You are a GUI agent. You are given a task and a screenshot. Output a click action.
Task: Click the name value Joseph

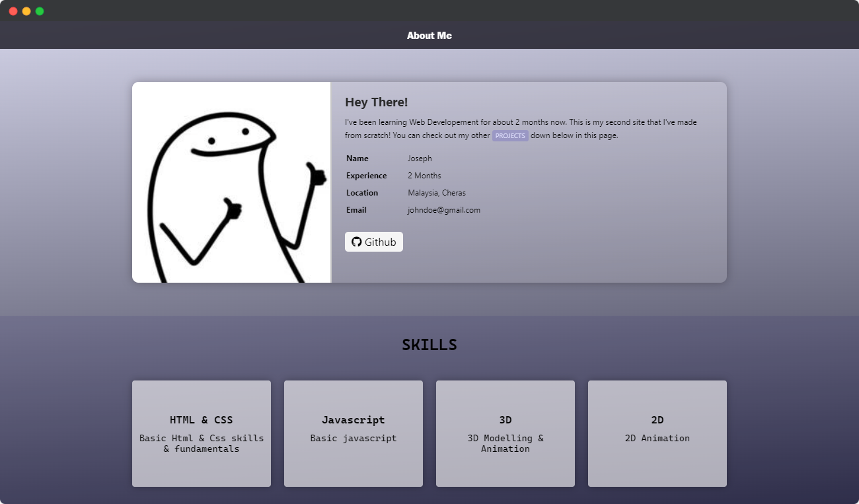[420, 159]
